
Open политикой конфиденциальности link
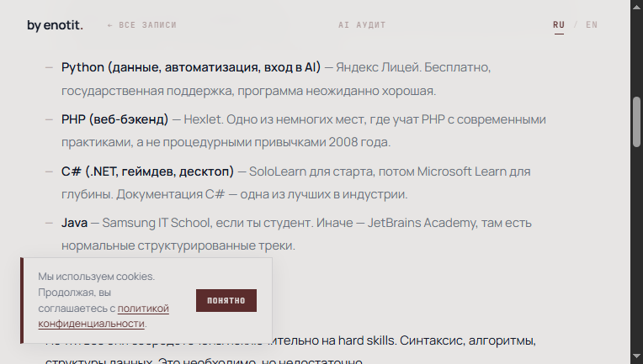[x=104, y=316]
